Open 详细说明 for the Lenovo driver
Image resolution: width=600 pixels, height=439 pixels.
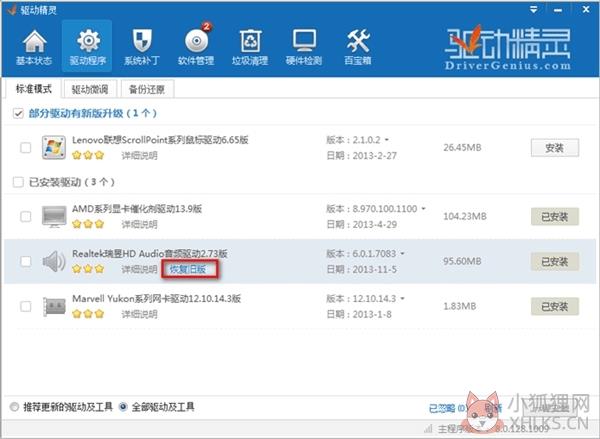click(x=139, y=156)
